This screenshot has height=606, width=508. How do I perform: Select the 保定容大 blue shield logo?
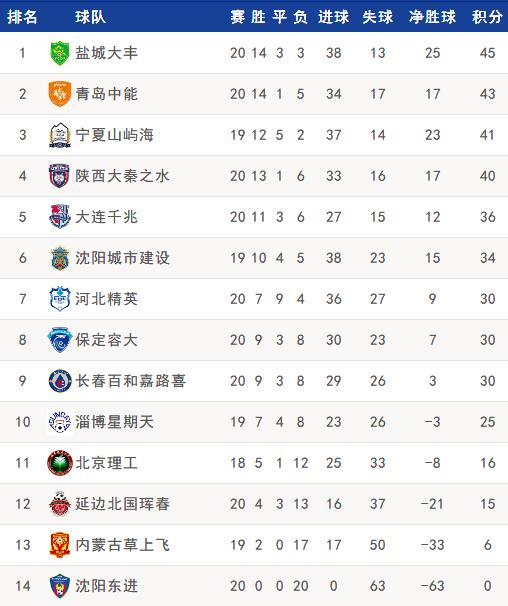coord(60,340)
